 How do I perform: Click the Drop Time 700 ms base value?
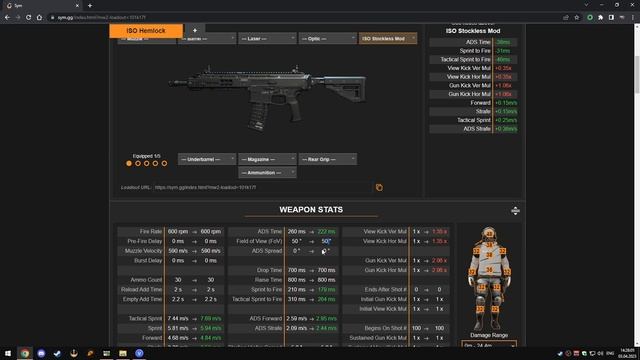tap(296, 270)
